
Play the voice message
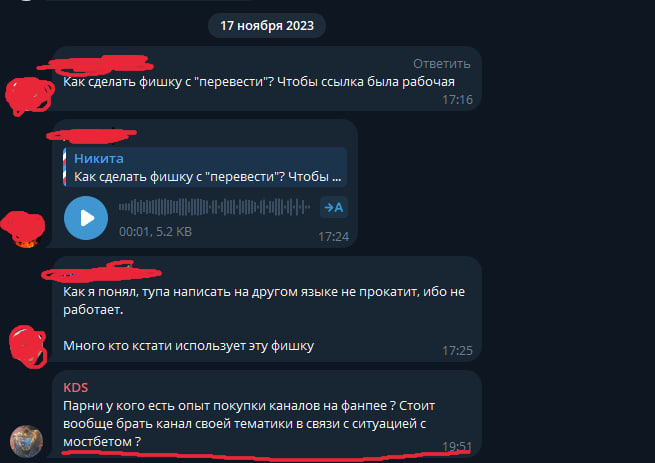[x=86, y=218]
